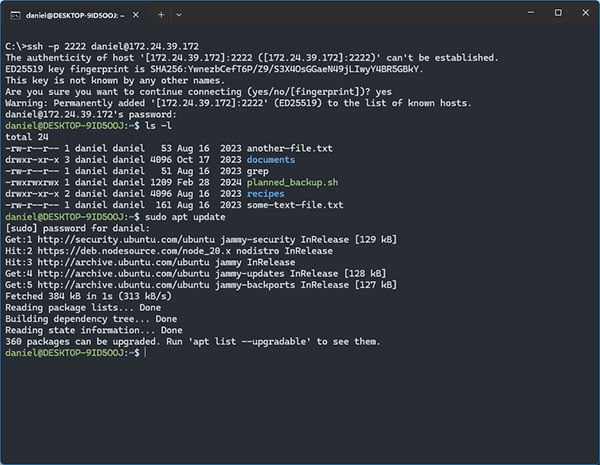This screenshot has width=600, height=465.
Task: Click the ssh -p 2222 command line
Action: [102, 46]
